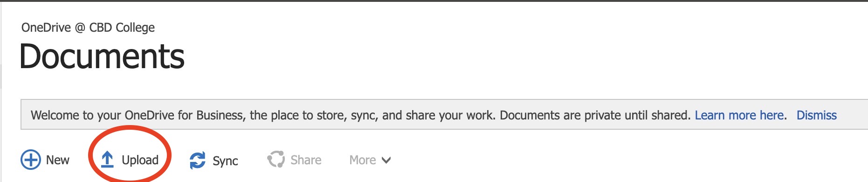The height and width of the screenshot is (182, 868).
Task: Expand the chevron next to More
Action: (386, 161)
